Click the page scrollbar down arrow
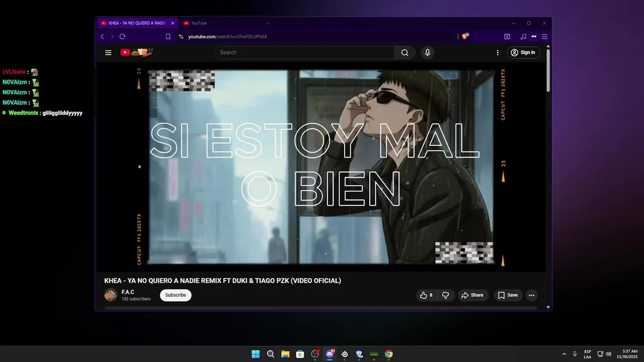The image size is (644, 362). [x=548, y=307]
